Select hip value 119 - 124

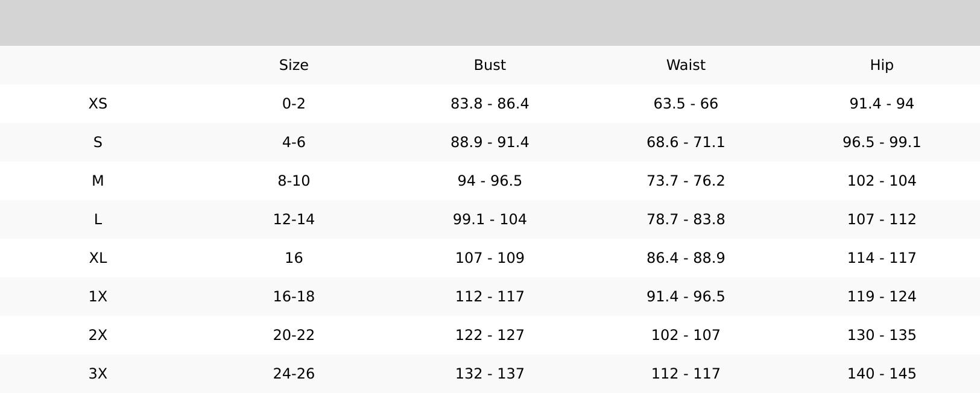point(882,297)
